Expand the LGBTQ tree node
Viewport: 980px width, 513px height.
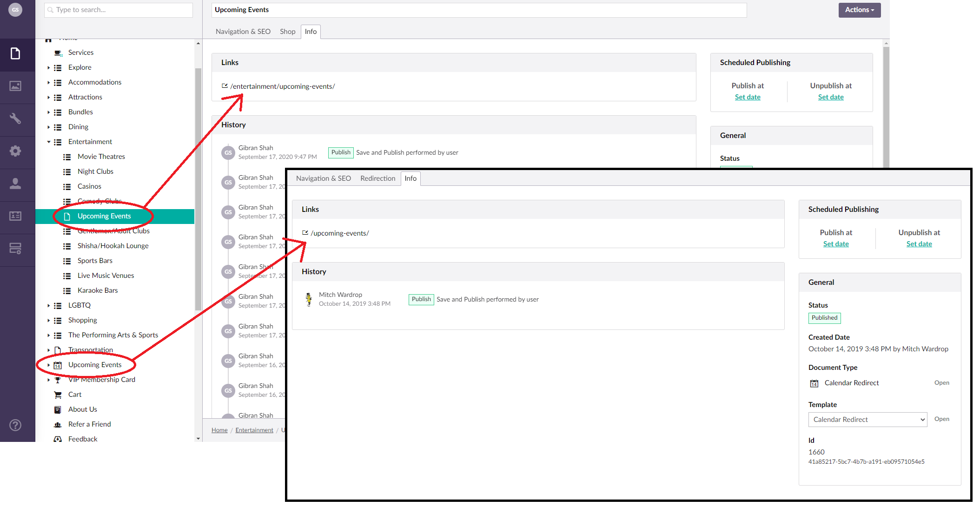point(48,306)
